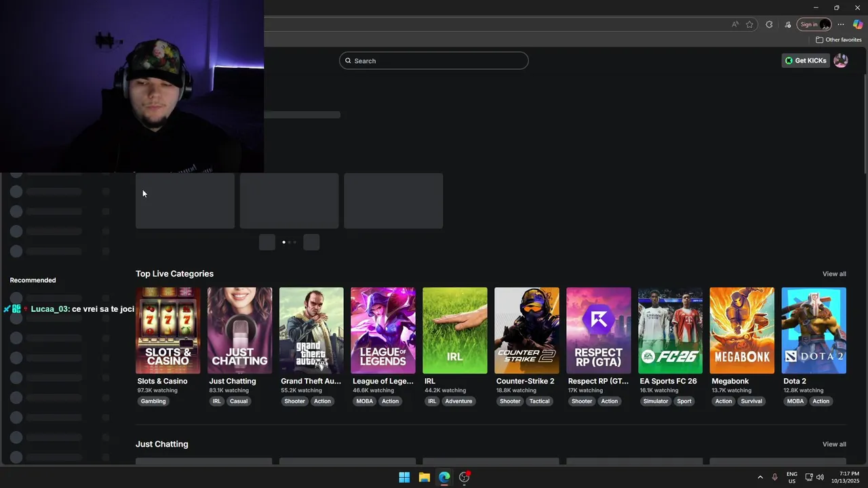Open the Copilot sidebar icon

pos(858,24)
